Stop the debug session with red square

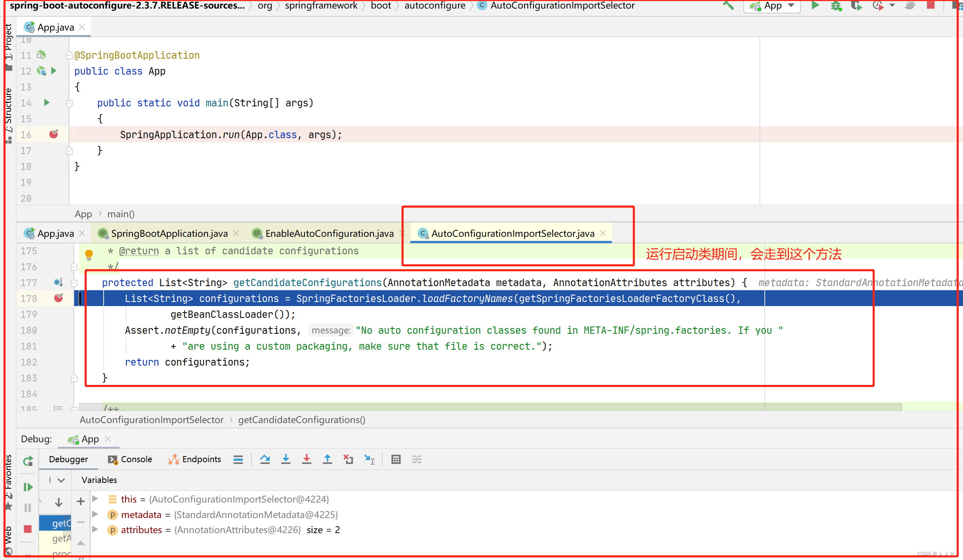pyautogui.click(x=28, y=529)
